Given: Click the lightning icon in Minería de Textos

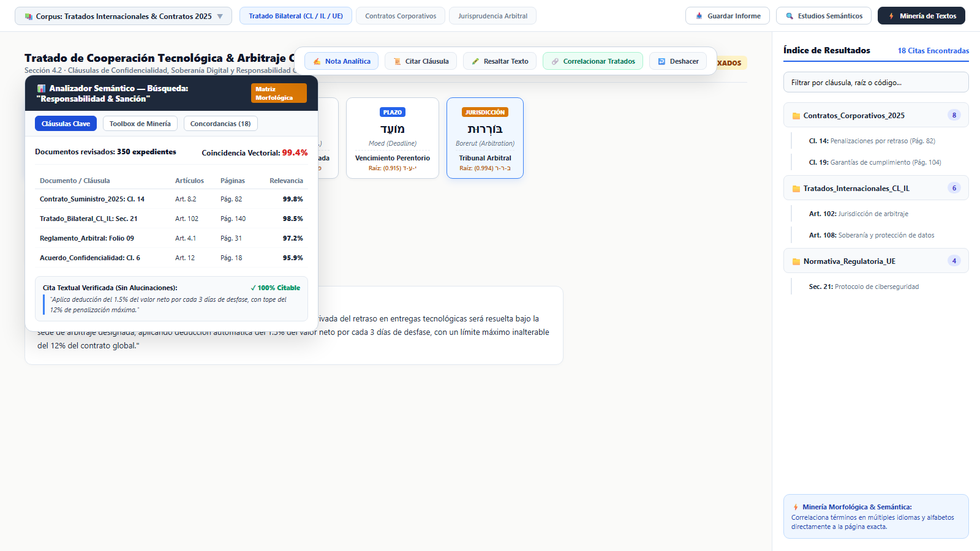Looking at the screenshot, I should 891,16.
